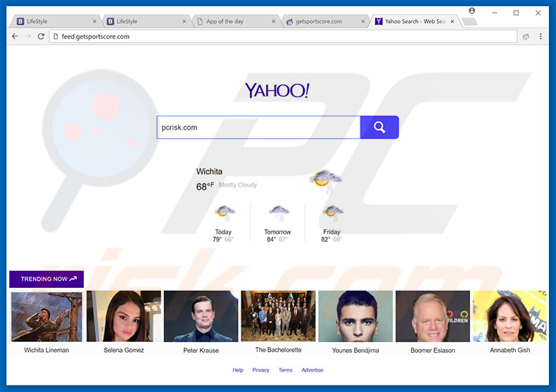Click the address bar URL field
Screen dimensions: 556x392
point(284,36)
